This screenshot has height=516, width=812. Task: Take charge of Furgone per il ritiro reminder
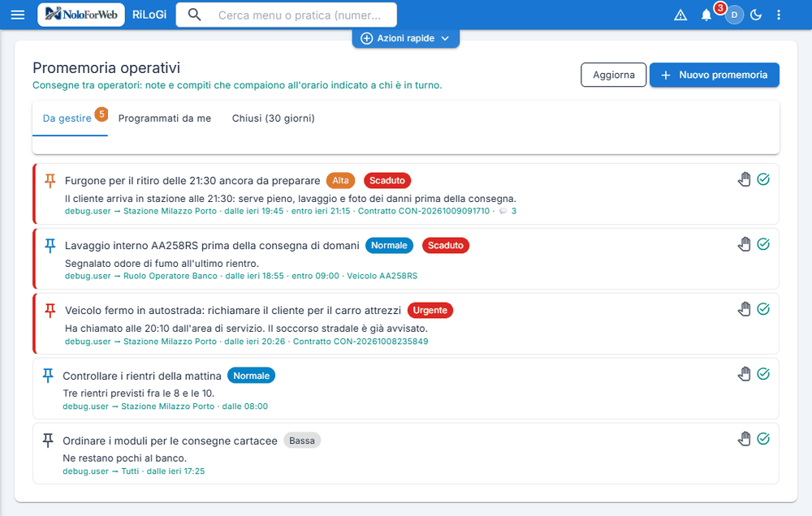point(744,179)
